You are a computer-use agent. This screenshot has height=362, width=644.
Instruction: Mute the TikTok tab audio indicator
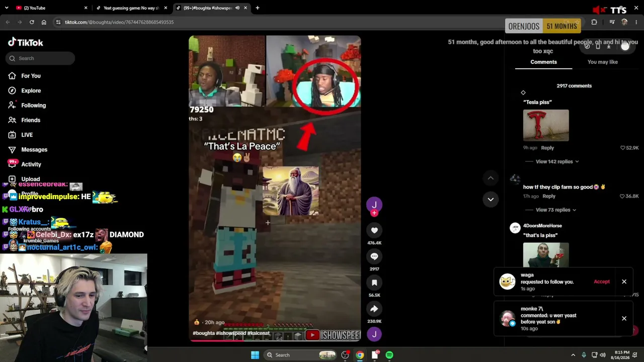coord(237,8)
